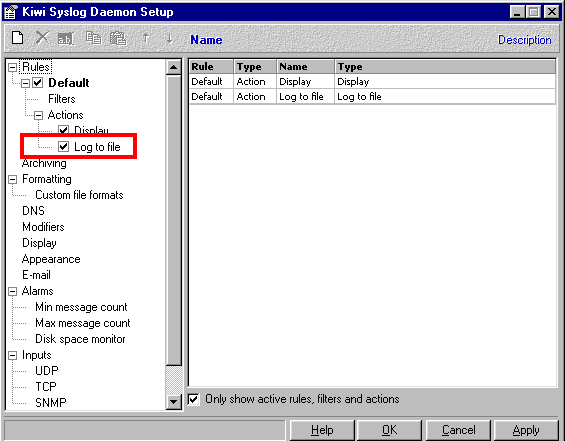
Task: Collapse the Formatting node
Action: [x=13, y=179]
